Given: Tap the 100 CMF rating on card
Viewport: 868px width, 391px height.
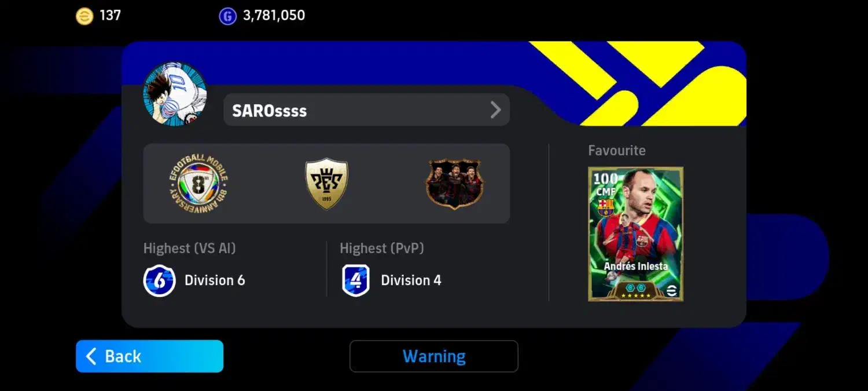Looking at the screenshot, I should coord(605,184).
